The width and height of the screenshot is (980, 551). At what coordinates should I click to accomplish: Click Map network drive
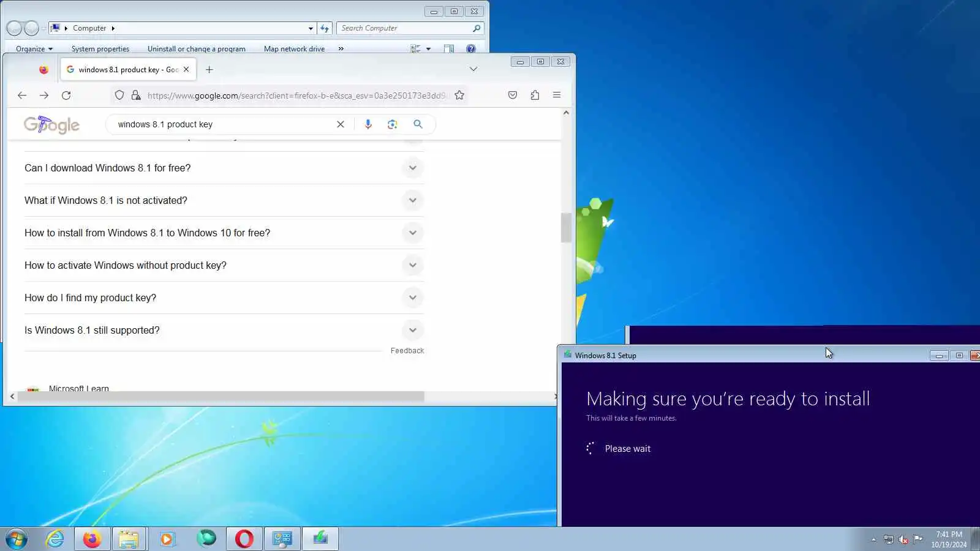[294, 49]
